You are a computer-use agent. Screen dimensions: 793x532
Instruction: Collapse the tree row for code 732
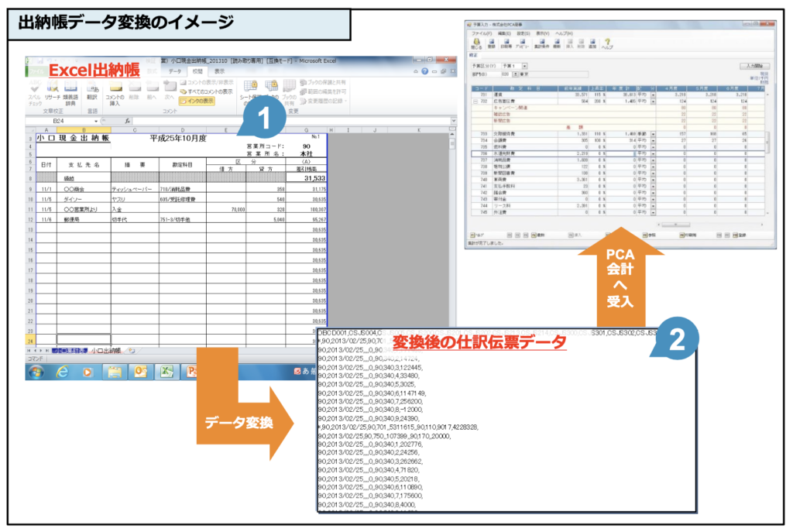(474, 101)
